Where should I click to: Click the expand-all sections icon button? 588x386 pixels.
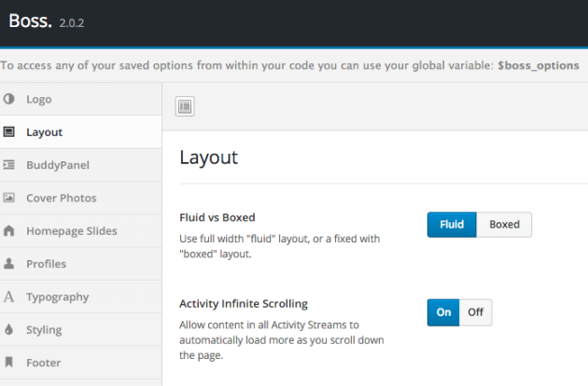[x=185, y=106]
